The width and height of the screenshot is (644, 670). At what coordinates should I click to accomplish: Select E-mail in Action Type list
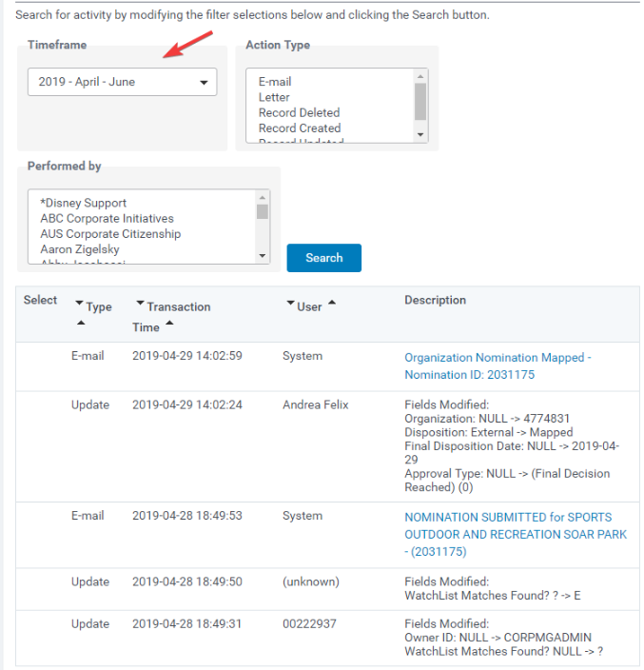point(275,82)
